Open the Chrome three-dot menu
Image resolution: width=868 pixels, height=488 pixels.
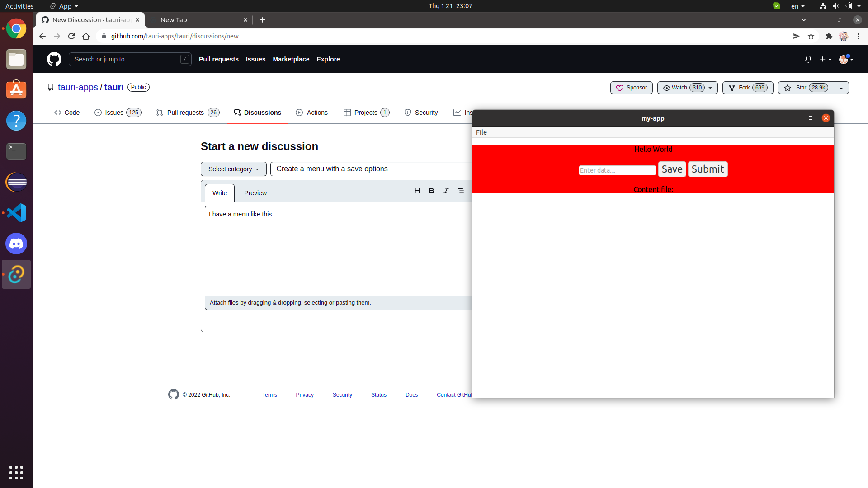(x=858, y=36)
